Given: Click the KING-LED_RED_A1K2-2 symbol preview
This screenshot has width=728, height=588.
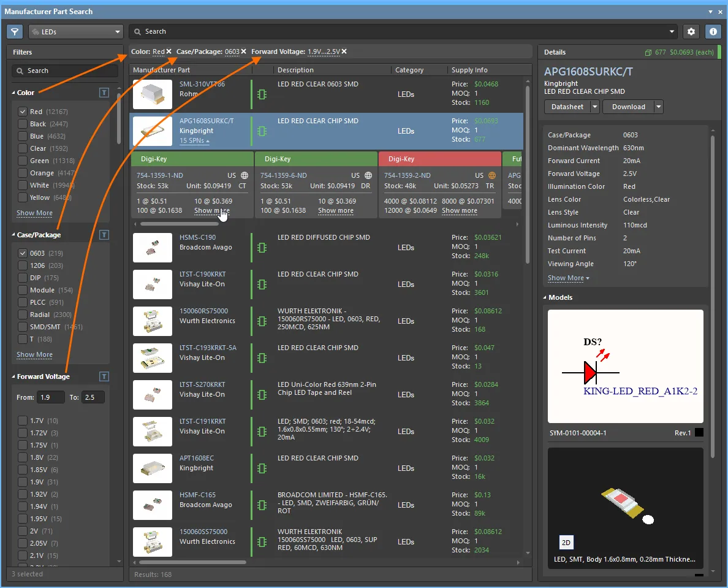Looking at the screenshot, I should coord(626,366).
